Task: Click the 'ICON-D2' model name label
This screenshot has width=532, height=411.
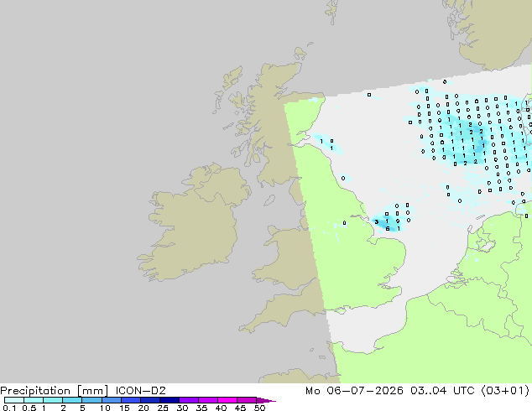Action: click(x=140, y=391)
